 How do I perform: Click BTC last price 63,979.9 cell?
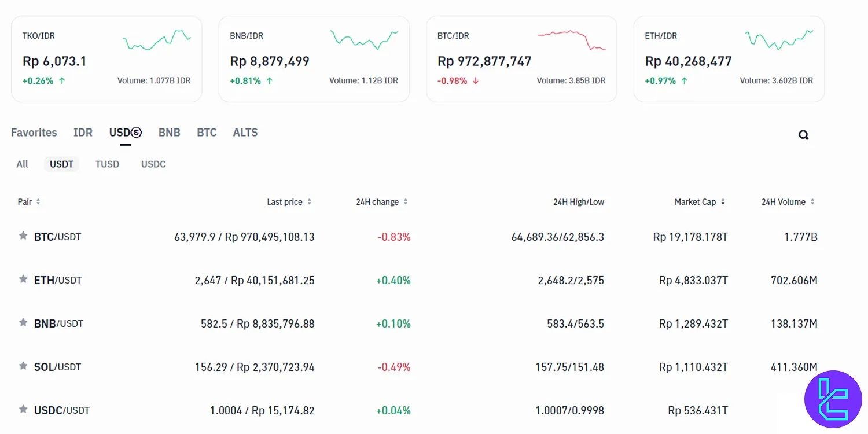[244, 237]
